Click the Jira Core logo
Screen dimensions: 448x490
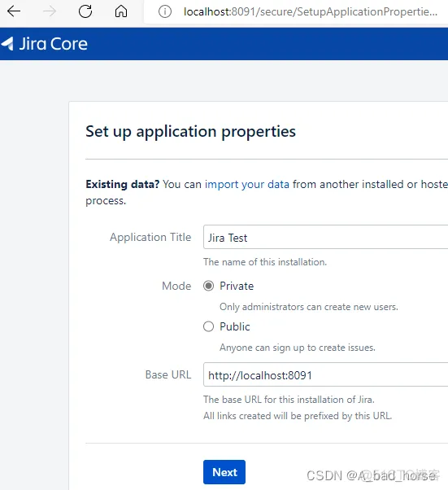tap(45, 44)
